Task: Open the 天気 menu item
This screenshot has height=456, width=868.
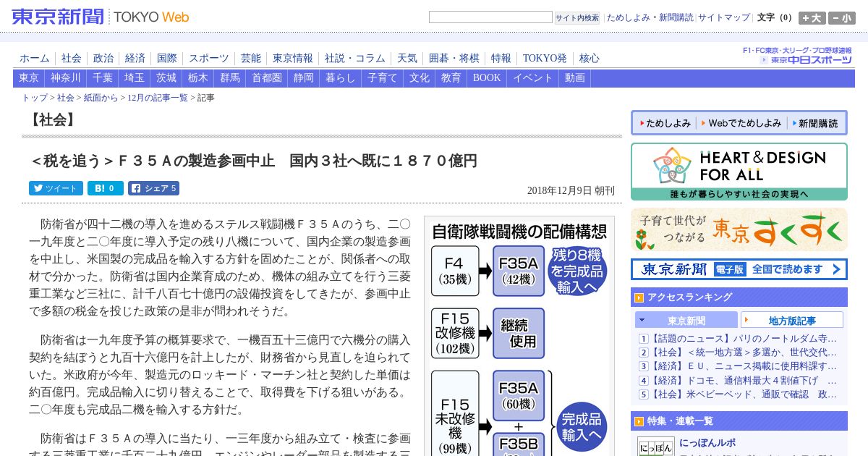Action: tap(407, 59)
